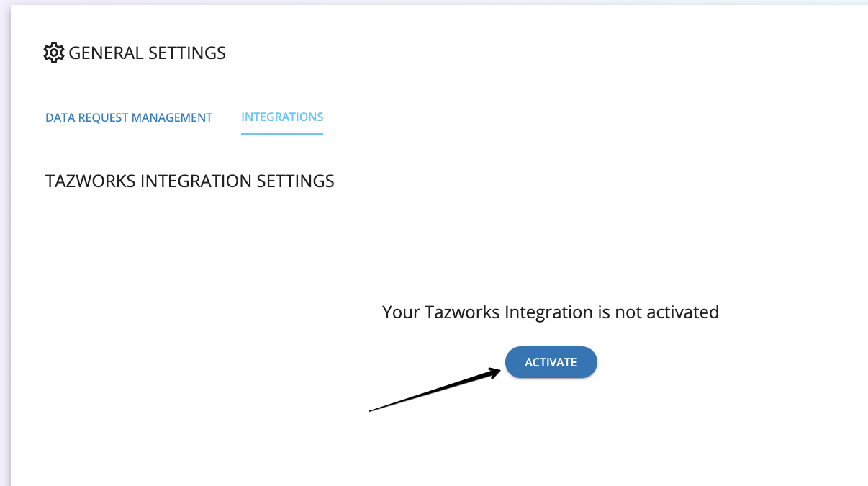Click the 'TAZWORKS INTEGRATION SETTINGS' heading
Screen dimensions: 868x486
190,181
